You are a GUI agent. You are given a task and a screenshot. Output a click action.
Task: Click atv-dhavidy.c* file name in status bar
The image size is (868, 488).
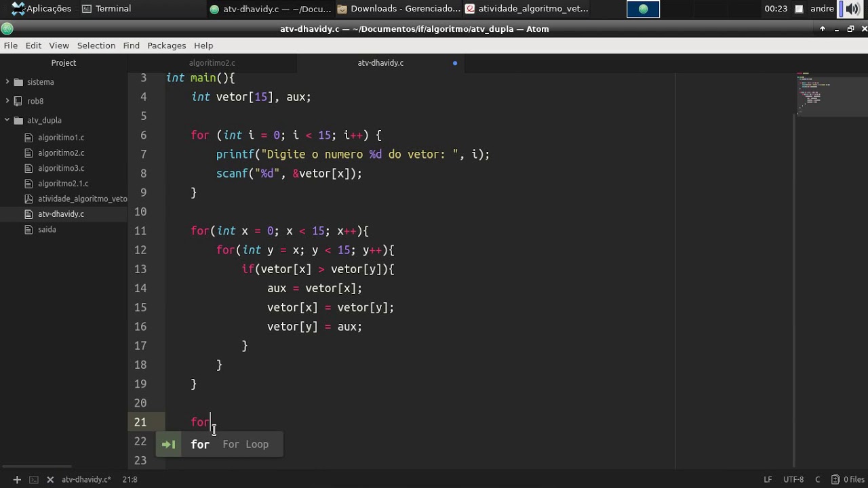[x=86, y=479]
